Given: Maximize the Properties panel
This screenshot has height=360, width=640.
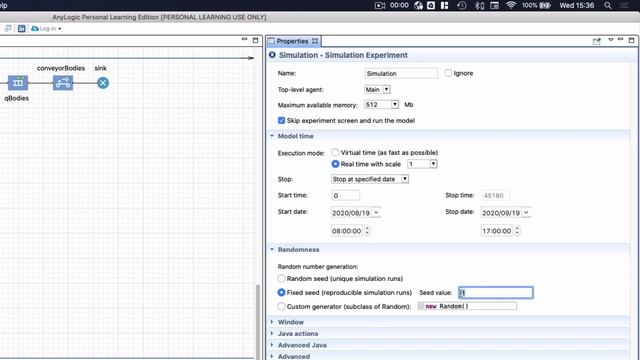Looking at the screenshot, I should coord(631,40).
